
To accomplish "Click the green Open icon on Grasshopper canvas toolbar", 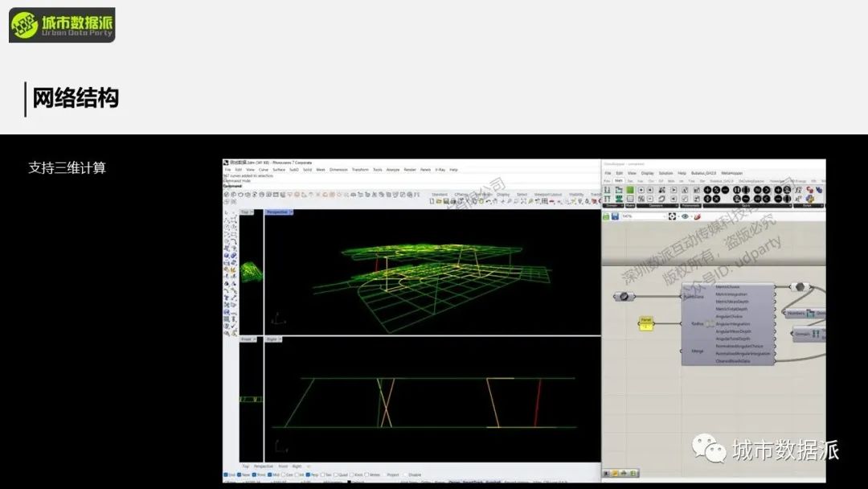I will [x=606, y=216].
